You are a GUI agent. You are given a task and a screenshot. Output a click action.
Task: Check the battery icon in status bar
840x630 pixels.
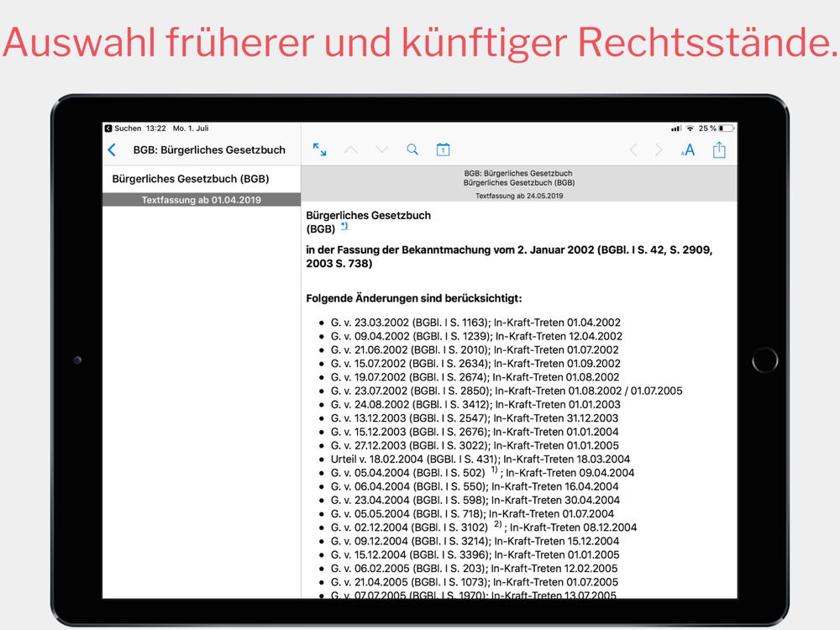(726, 129)
